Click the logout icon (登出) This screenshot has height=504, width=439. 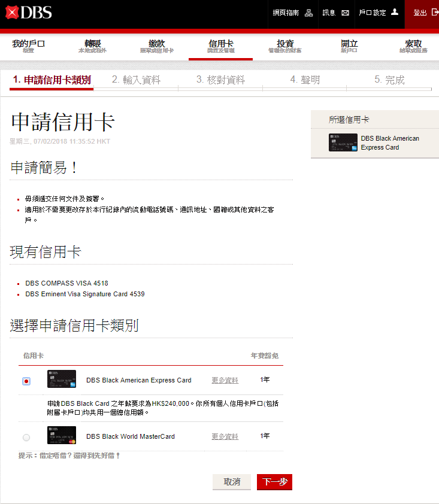tap(435, 12)
